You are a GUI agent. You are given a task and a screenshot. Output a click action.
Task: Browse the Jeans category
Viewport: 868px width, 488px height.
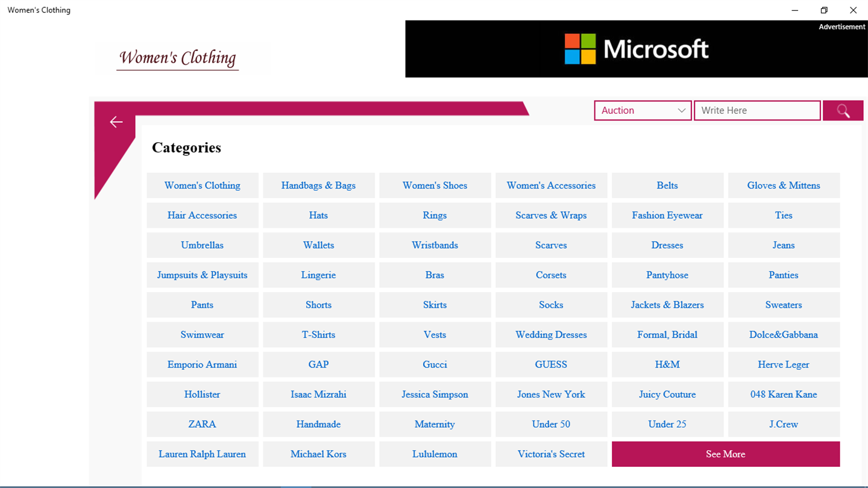784,245
